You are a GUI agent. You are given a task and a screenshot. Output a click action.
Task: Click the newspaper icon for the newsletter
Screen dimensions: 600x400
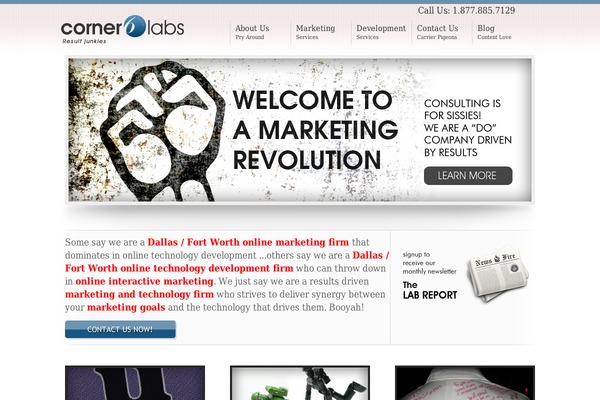(x=497, y=274)
